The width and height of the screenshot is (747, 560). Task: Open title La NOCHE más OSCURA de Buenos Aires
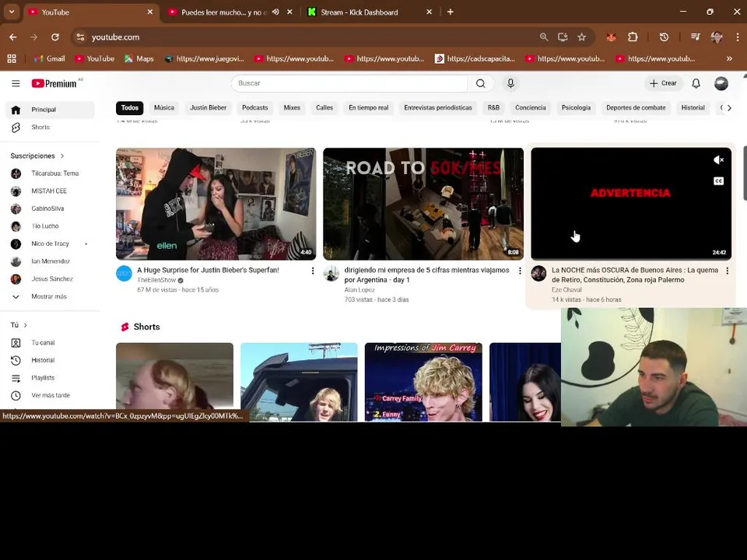(x=635, y=275)
